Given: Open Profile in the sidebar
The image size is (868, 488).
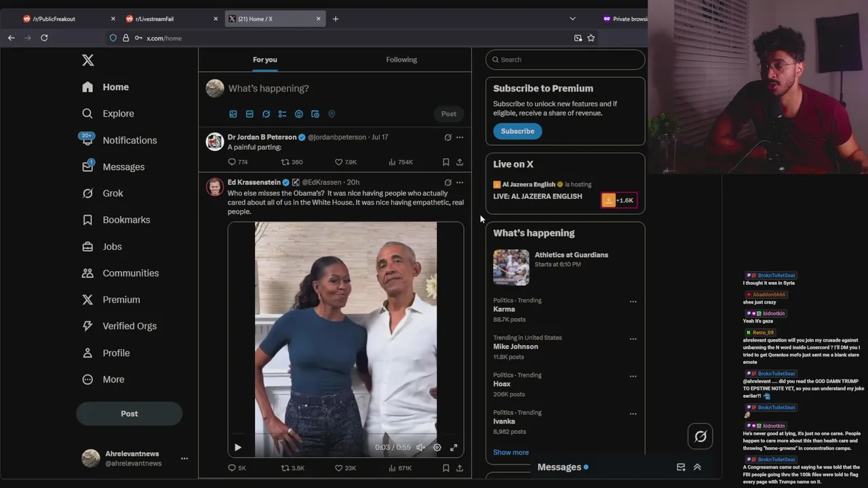Looking at the screenshot, I should 106,353.
